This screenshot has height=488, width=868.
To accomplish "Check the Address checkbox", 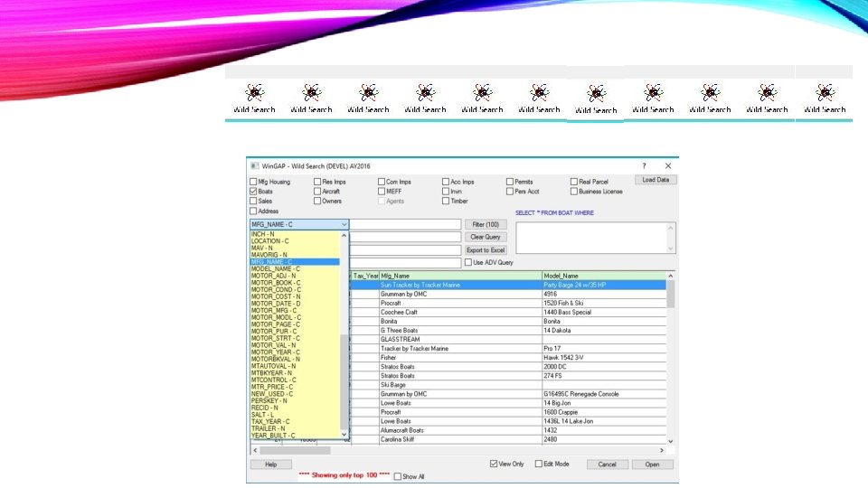I will pos(253,211).
